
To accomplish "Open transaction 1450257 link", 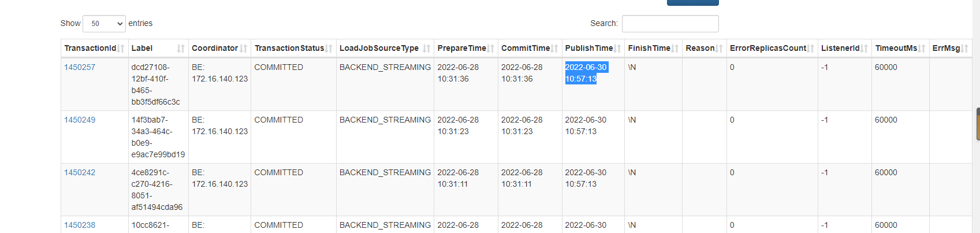I will (80, 67).
